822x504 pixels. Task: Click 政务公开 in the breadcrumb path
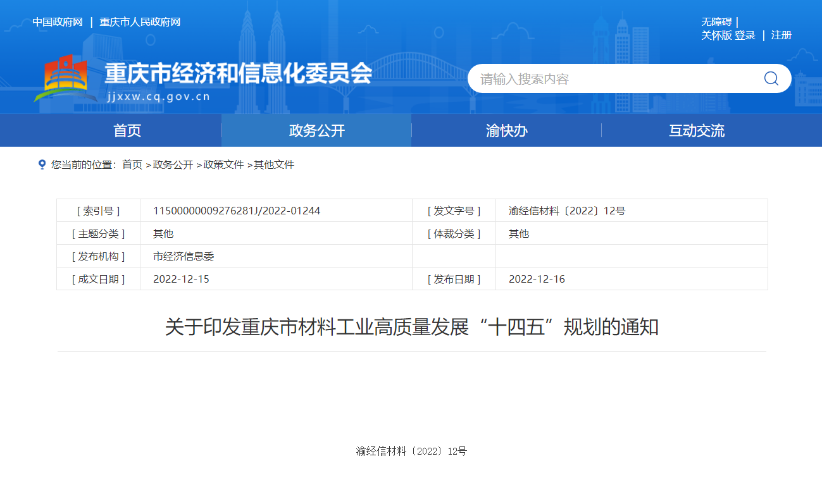(173, 165)
